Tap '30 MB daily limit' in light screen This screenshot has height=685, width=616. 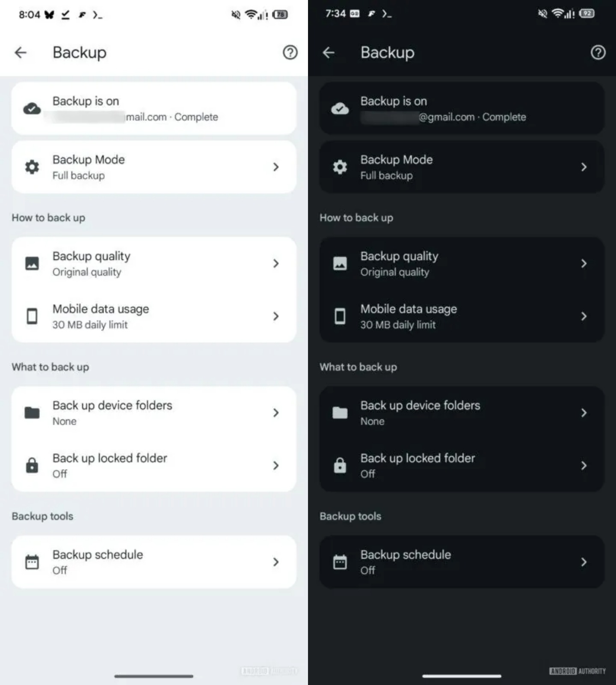90,325
